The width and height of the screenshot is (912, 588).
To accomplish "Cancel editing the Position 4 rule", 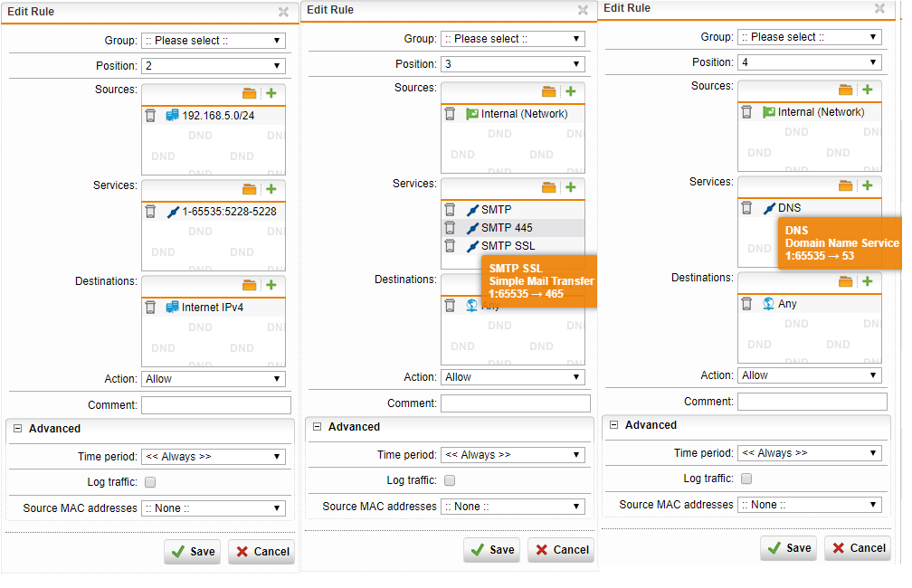I will [x=857, y=547].
